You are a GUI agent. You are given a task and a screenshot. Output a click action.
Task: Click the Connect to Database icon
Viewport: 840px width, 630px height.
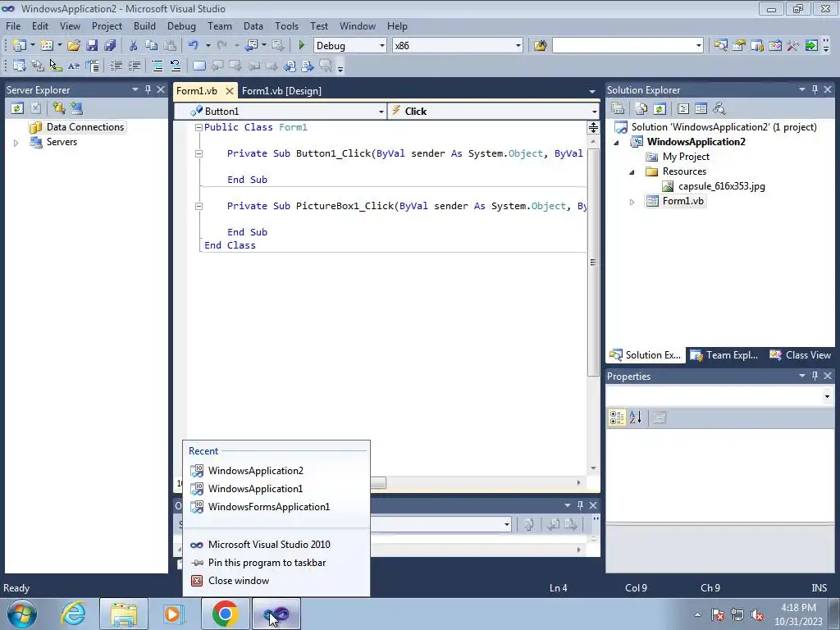58,109
